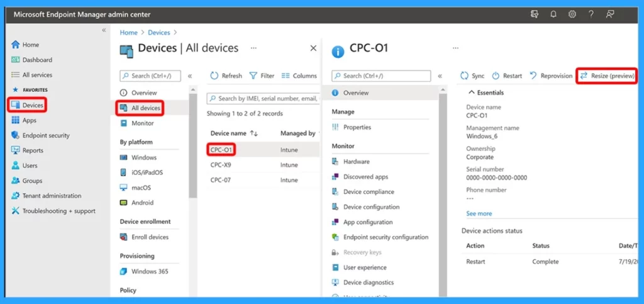Open All services in left navigation

31,75
